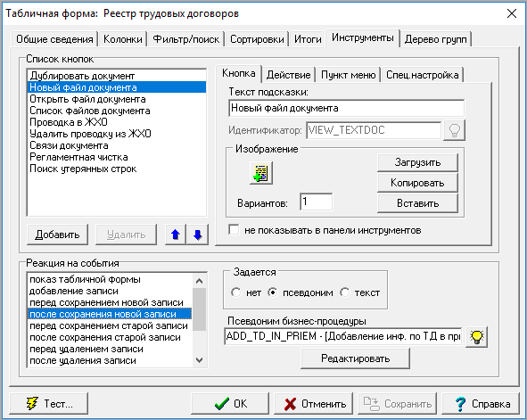Click the Загрузить image button
This screenshot has height=420, width=527.
point(417,162)
